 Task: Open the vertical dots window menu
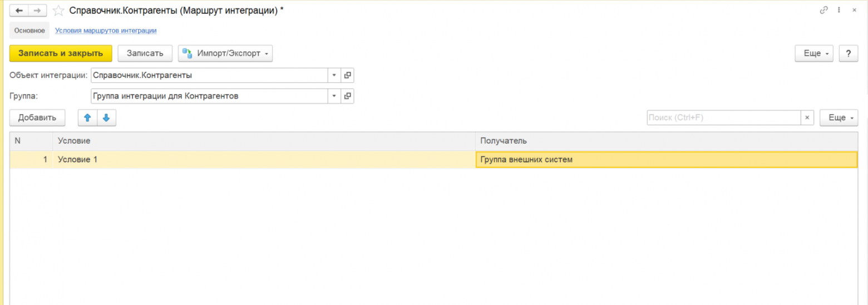tap(839, 10)
